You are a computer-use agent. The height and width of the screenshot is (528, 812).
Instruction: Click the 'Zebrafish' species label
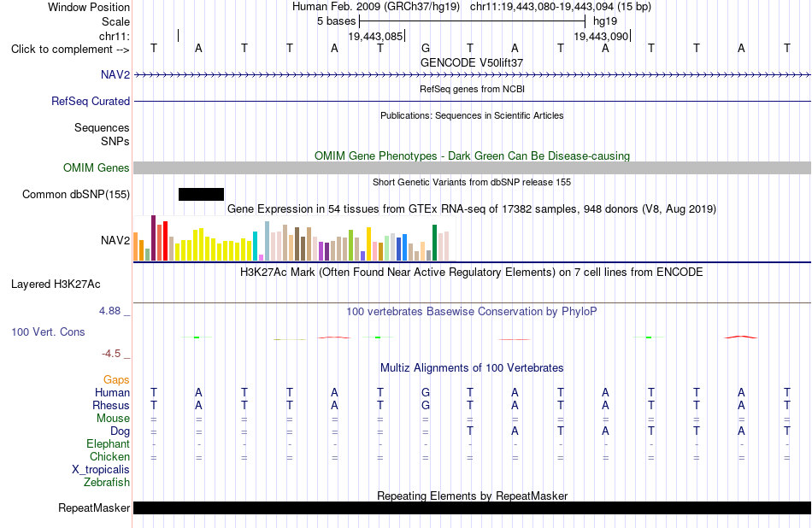click(106, 482)
